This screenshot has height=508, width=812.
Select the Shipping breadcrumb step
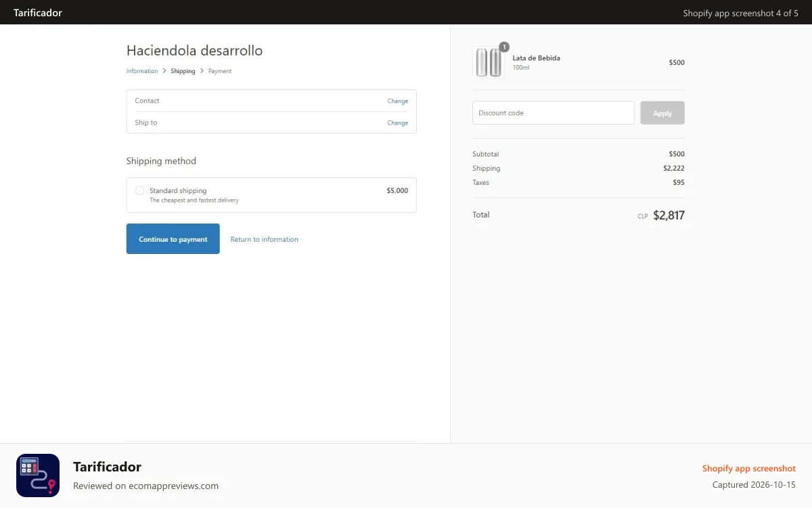click(x=183, y=71)
